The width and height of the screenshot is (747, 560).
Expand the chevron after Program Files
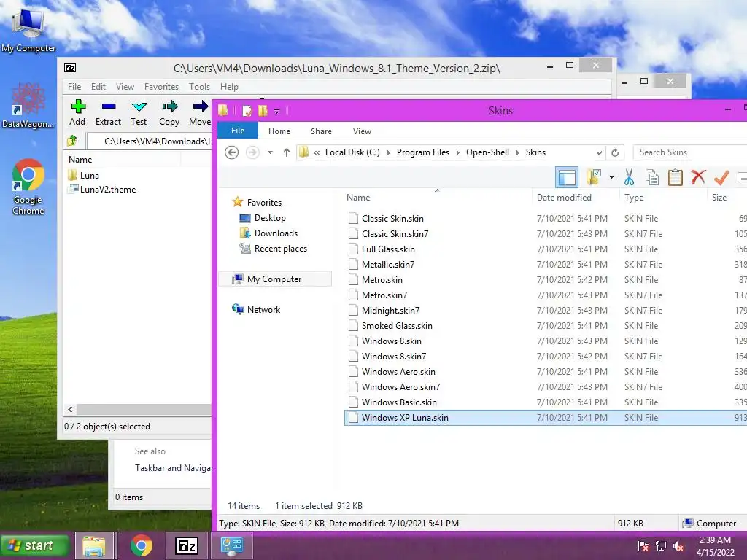[x=458, y=152]
